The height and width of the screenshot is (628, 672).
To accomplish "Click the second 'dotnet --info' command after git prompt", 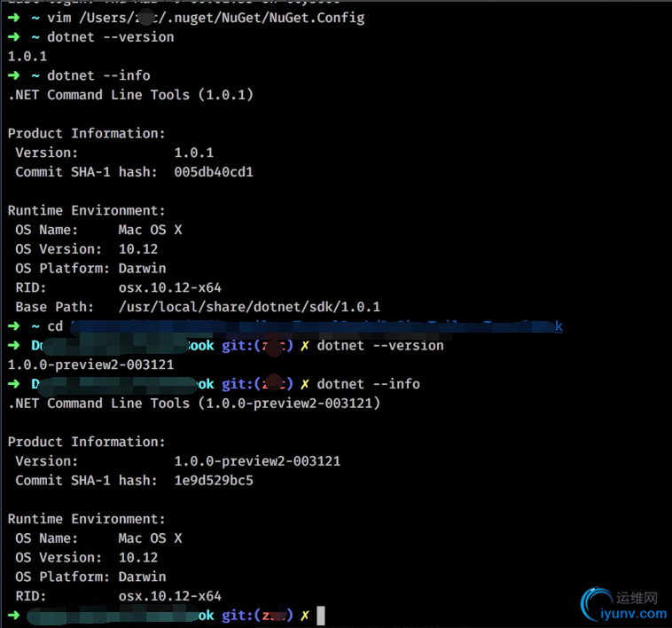I will (x=369, y=384).
